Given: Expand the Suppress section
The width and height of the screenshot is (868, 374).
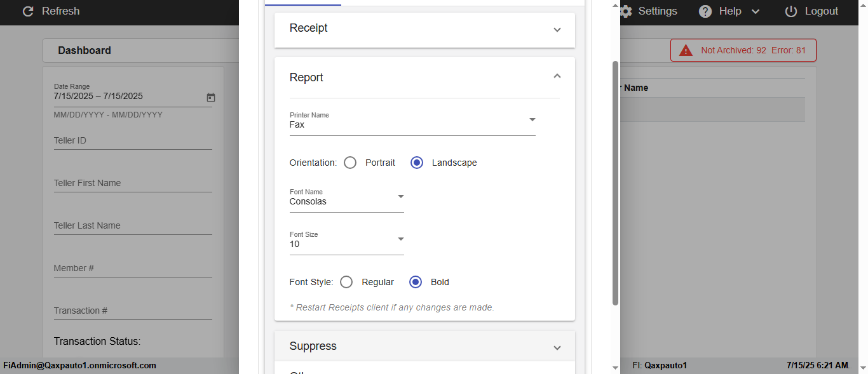Looking at the screenshot, I should pyautogui.click(x=557, y=347).
